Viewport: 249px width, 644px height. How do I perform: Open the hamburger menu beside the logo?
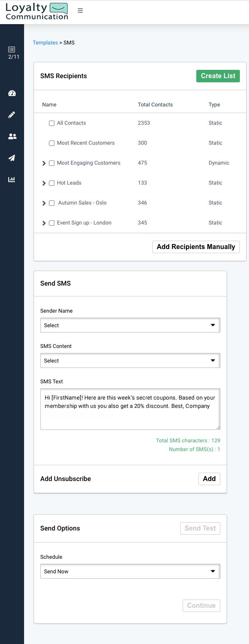tap(80, 10)
